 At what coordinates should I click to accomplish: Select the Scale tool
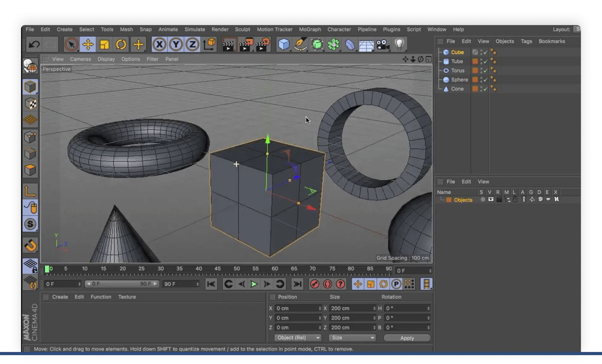tap(104, 45)
